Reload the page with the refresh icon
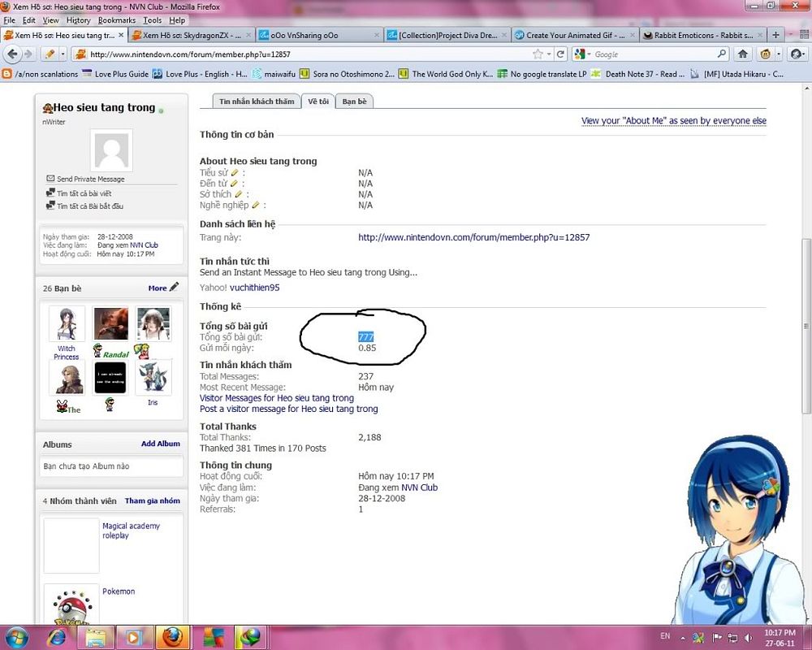Screen dimensions: 812x650 (x=560, y=54)
